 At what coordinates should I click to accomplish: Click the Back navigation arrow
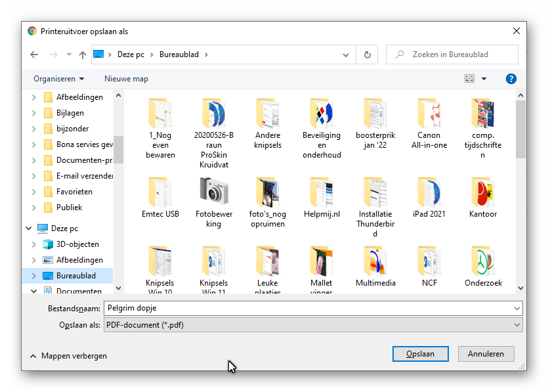(x=34, y=54)
